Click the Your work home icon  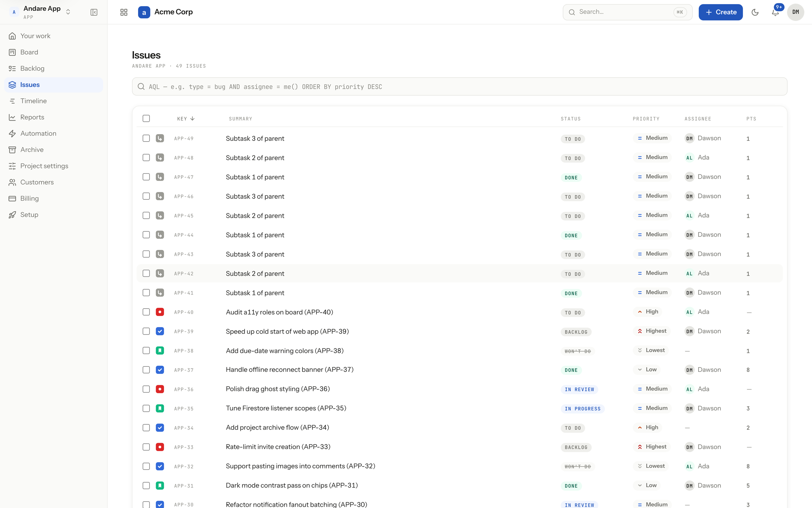click(12, 36)
